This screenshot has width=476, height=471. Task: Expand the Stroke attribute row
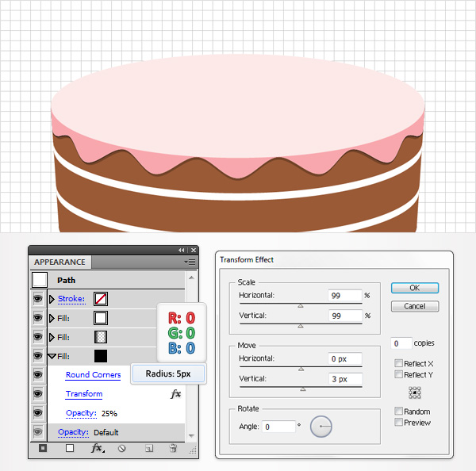coord(52,299)
